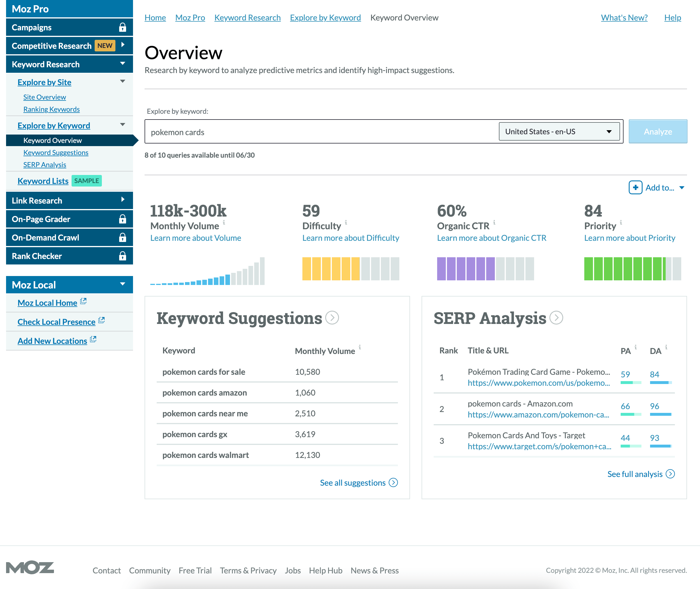
Task: Click the Rank Checker lock icon
Action: coord(123,255)
